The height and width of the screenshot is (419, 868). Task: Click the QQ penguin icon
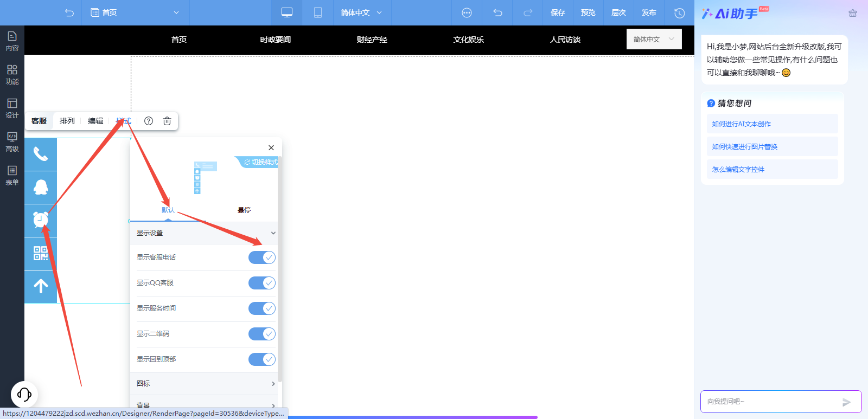point(41,188)
